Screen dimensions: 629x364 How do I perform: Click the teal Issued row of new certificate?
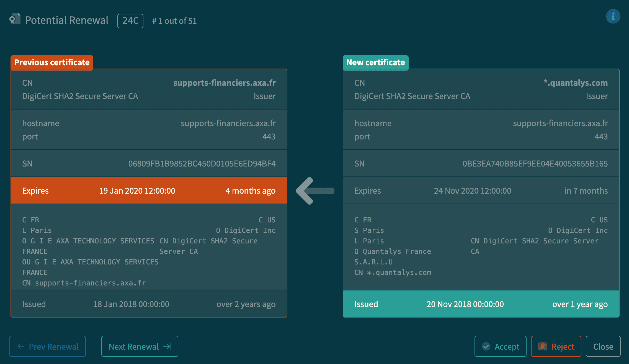(x=481, y=304)
